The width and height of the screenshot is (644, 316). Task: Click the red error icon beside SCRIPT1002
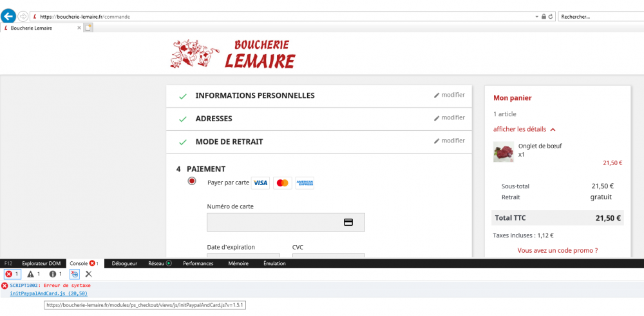(x=5, y=286)
